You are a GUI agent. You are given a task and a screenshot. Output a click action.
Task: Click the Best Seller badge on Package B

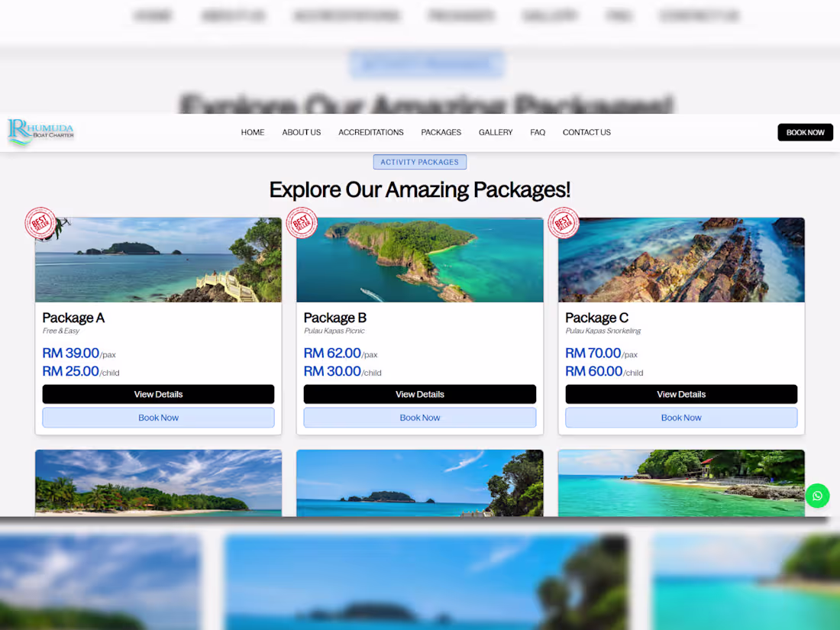tap(302, 224)
